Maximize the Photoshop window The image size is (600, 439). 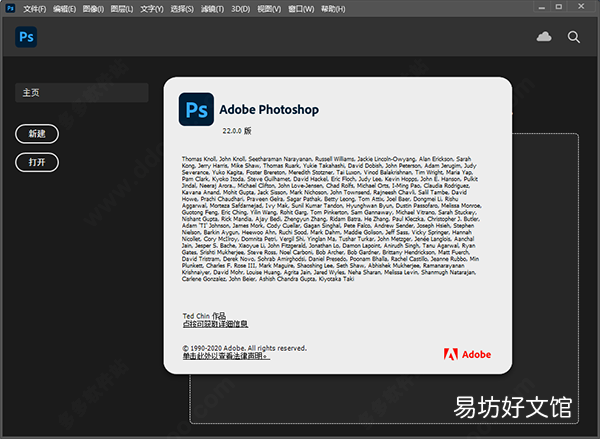(559, 7)
